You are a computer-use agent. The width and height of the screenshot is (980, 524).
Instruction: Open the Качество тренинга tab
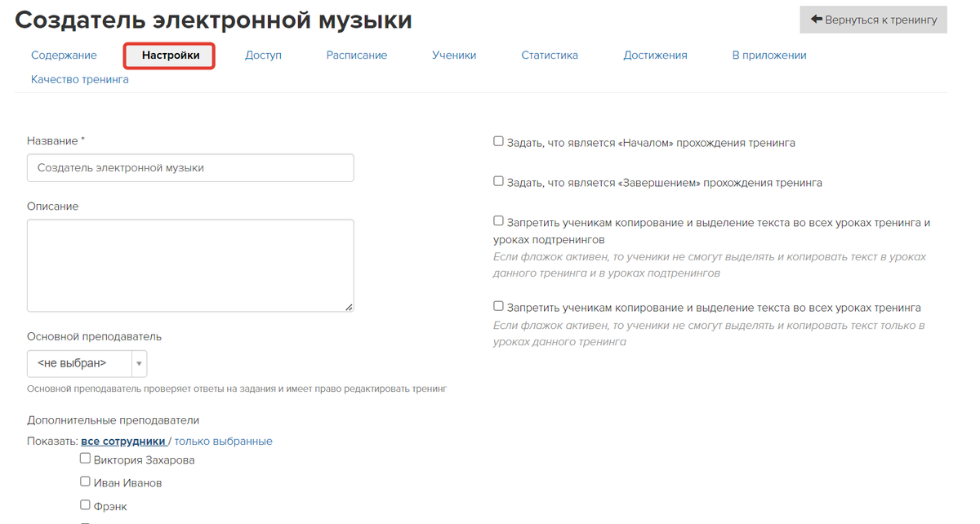point(80,80)
